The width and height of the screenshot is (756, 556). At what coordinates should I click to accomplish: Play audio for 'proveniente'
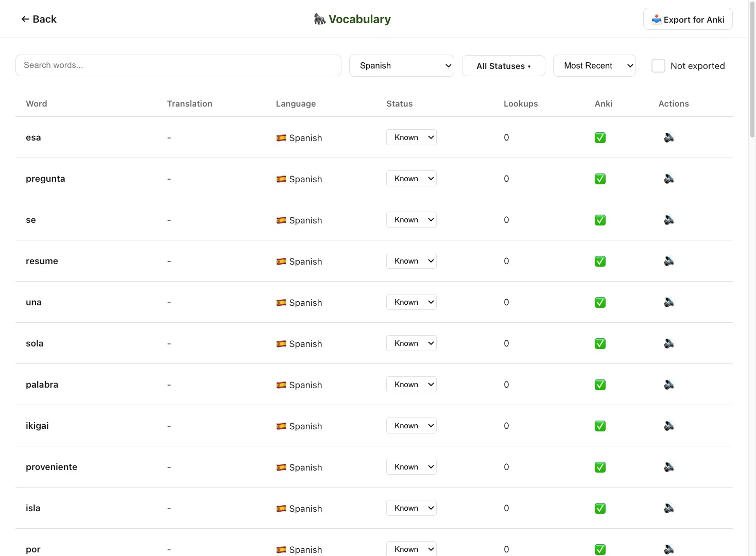pos(668,467)
